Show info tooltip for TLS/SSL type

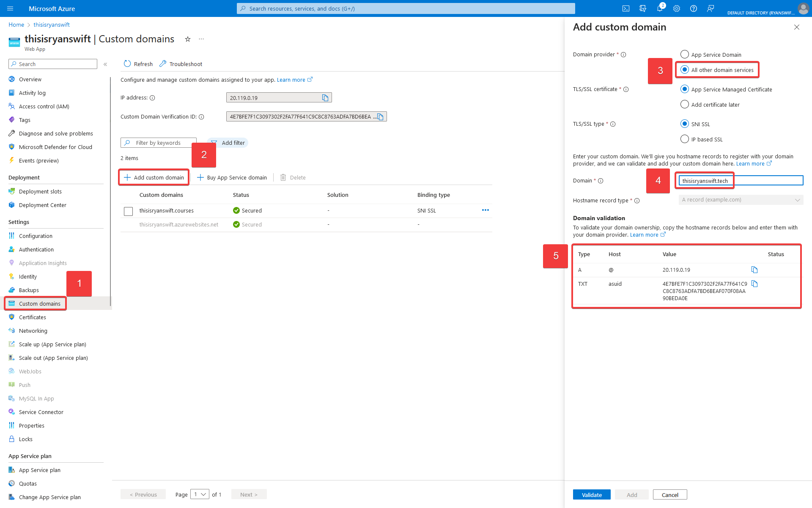pos(613,124)
